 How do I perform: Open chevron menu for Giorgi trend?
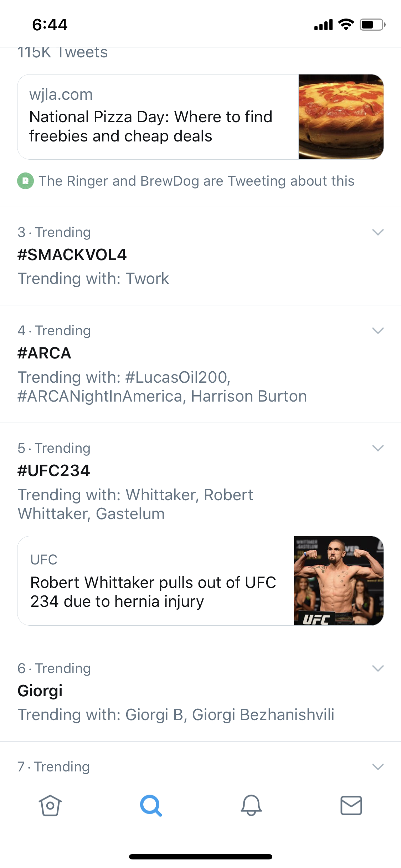coord(378,668)
